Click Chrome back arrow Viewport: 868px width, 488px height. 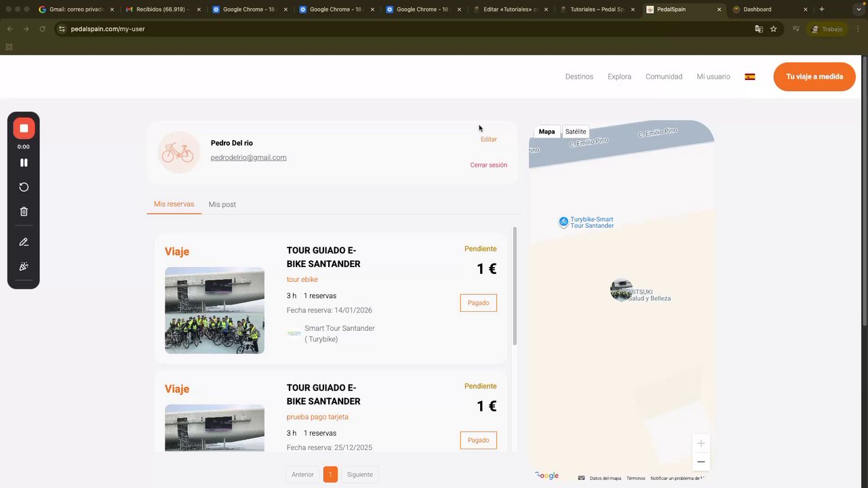click(x=9, y=29)
